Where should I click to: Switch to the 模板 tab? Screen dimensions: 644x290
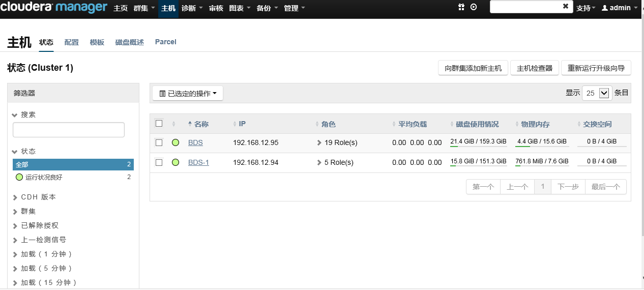[97, 42]
